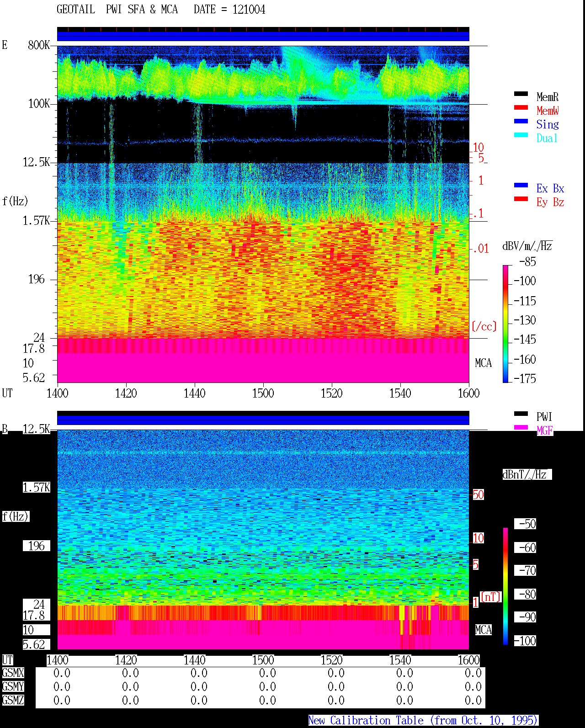Screen dimensions: 585x728
Task: Click the 1500 time label under the E panel
Action: click(x=263, y=393)
